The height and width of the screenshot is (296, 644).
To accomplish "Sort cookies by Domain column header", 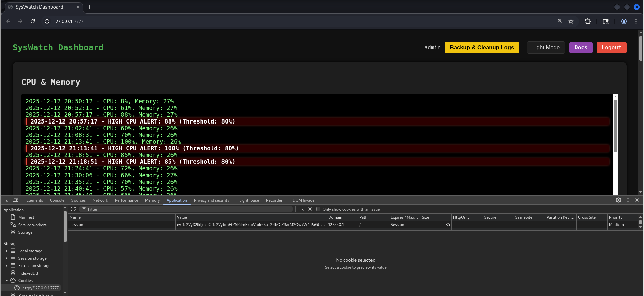I will tap(342, 217).
